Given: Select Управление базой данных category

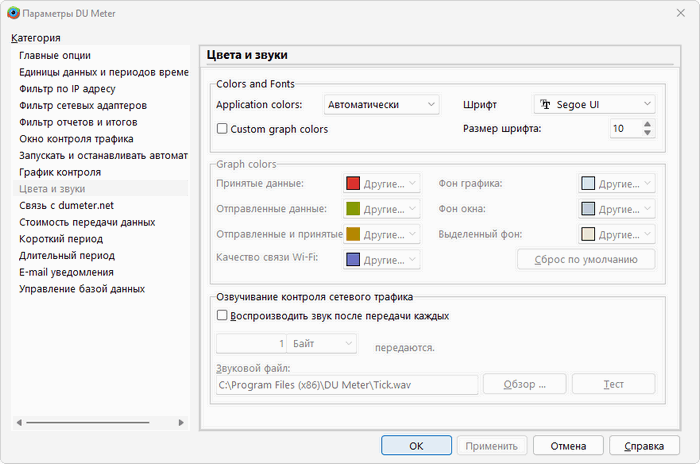Looking at the screenshot, I should (82, 289).
